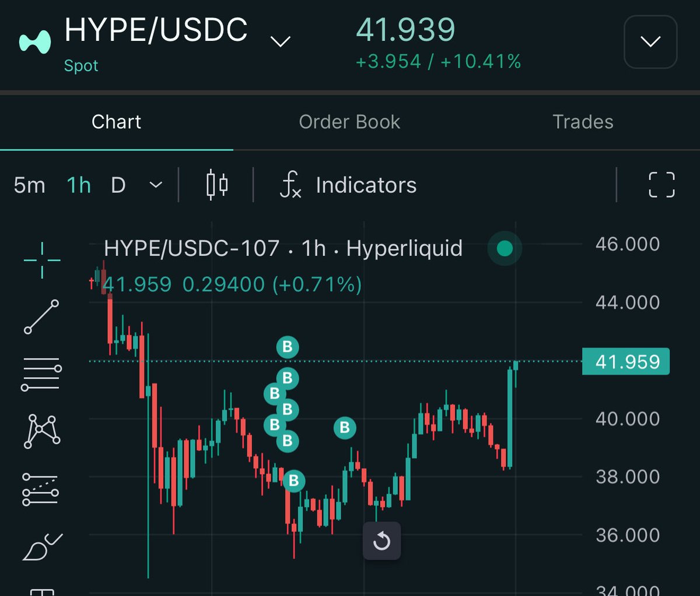Select the forecasting projection tool
700x596 pixels.
click(40, 489)
